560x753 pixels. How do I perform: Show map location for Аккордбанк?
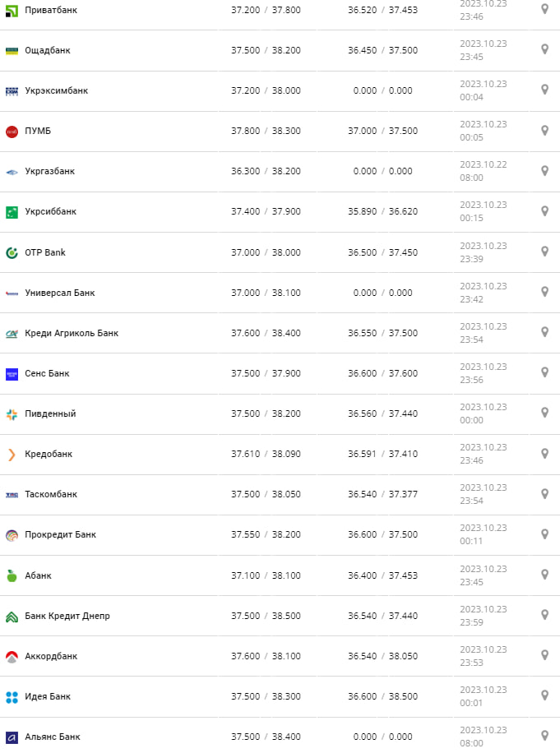[544, 655]
